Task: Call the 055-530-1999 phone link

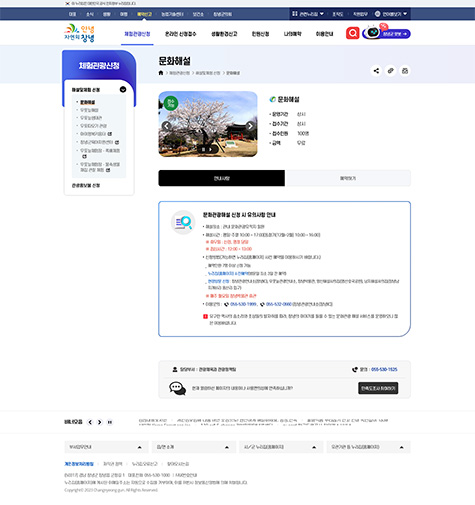Action: click(243, 304)
